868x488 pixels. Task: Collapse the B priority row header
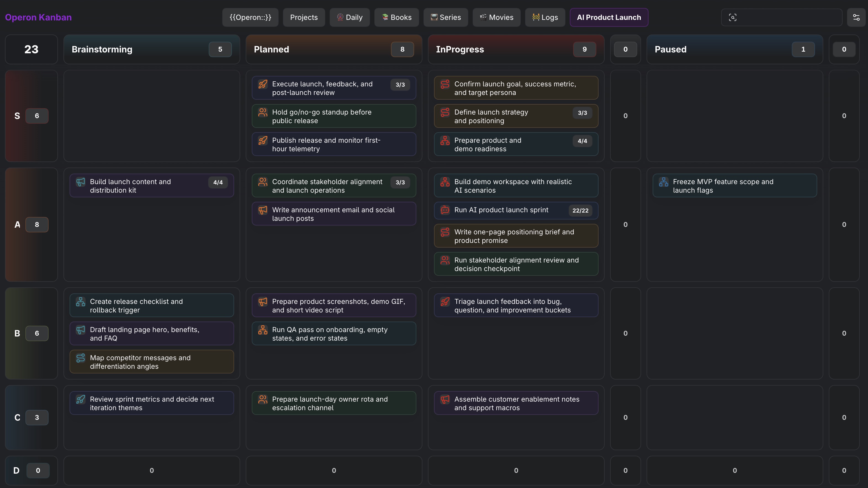(31, 333)
